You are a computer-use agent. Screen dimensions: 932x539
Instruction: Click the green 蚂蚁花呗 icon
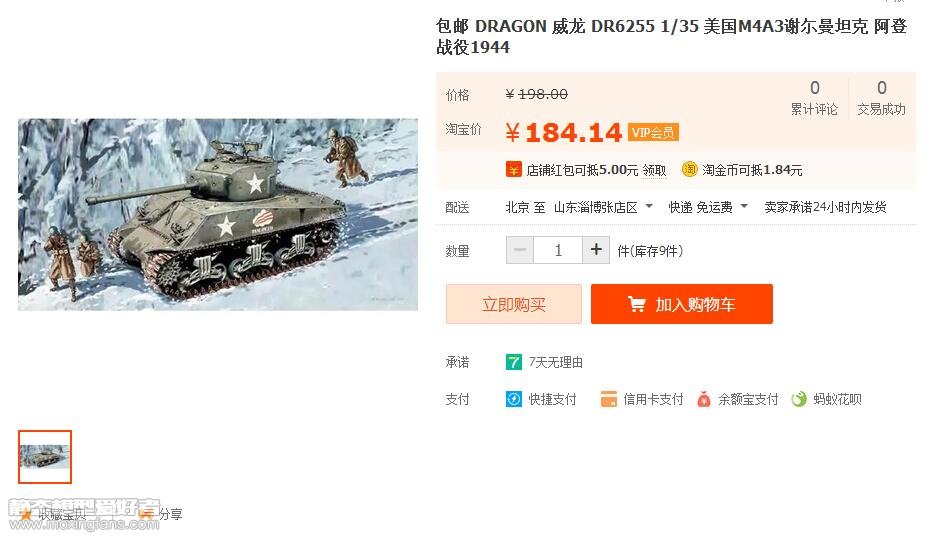pyautogui.click(x=799, y=399)
